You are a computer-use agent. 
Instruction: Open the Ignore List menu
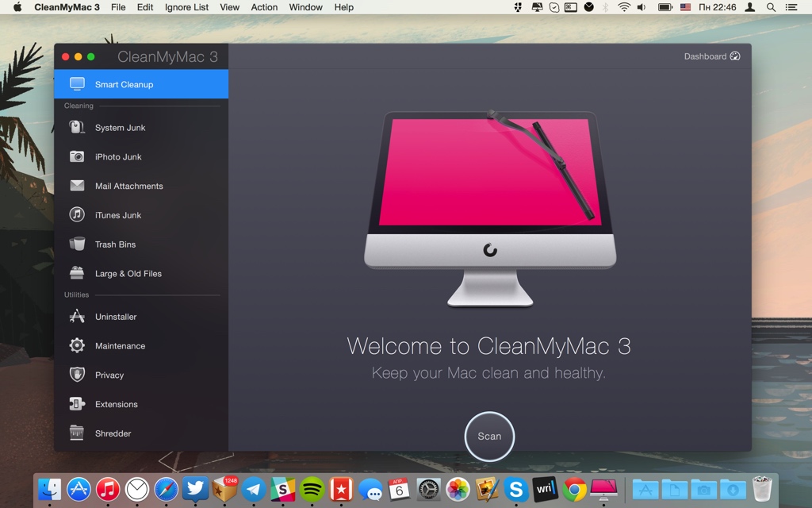click(186, 7)
